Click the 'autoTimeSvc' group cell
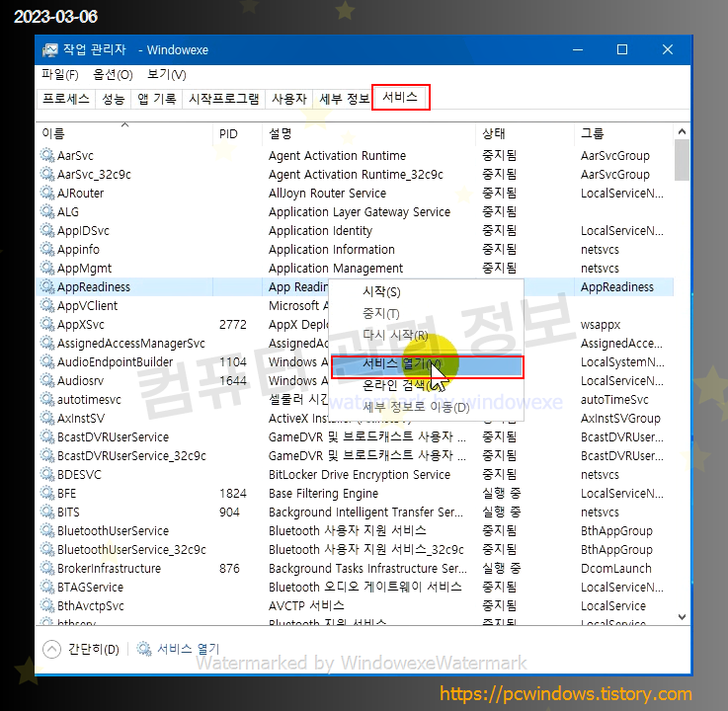Image resolution: width=728 pixels, height=711 pixels. [x=614, y=400]
